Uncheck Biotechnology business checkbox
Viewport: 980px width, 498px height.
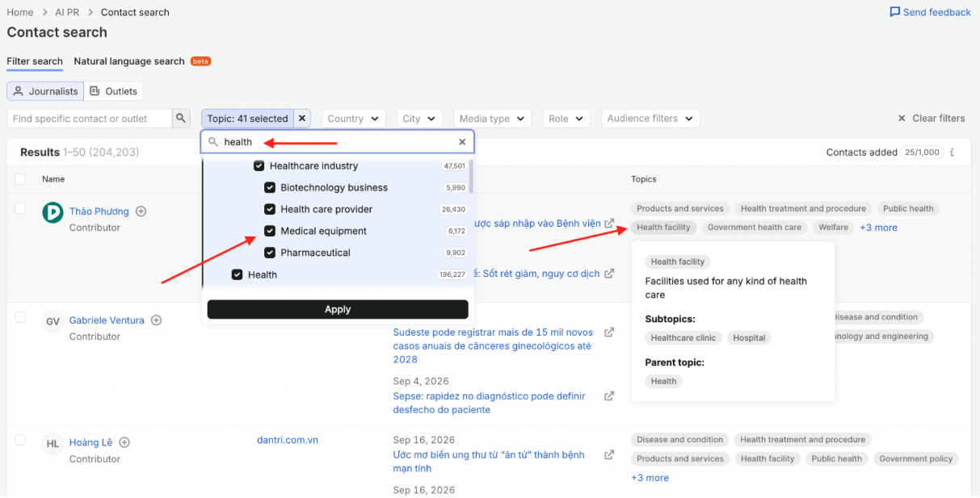(270, 188)
